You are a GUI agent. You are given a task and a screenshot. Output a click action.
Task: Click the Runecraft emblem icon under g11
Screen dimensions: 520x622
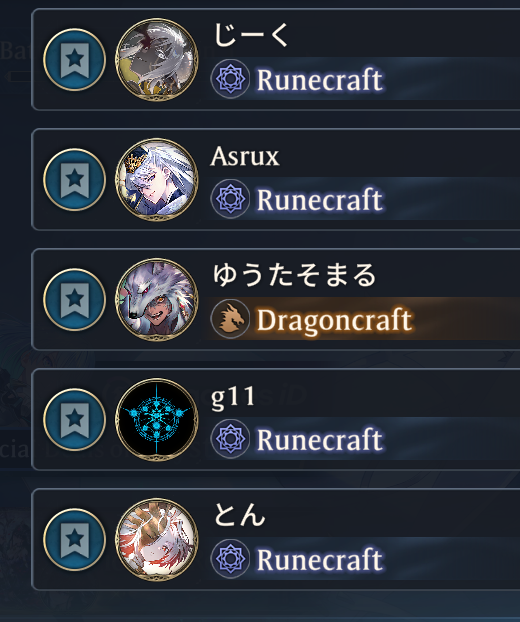(x=230, y=439)
